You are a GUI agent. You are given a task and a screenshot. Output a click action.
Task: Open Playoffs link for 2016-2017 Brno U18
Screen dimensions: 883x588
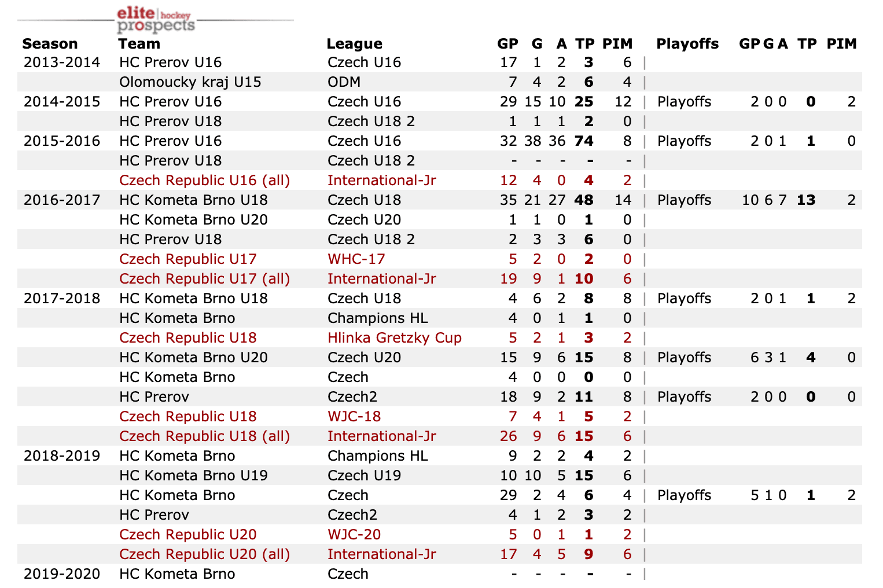(684, 200)
